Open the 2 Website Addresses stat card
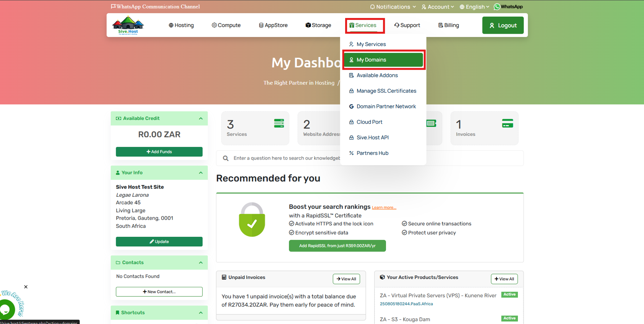 pyautogui.click(x=319, y=128)
